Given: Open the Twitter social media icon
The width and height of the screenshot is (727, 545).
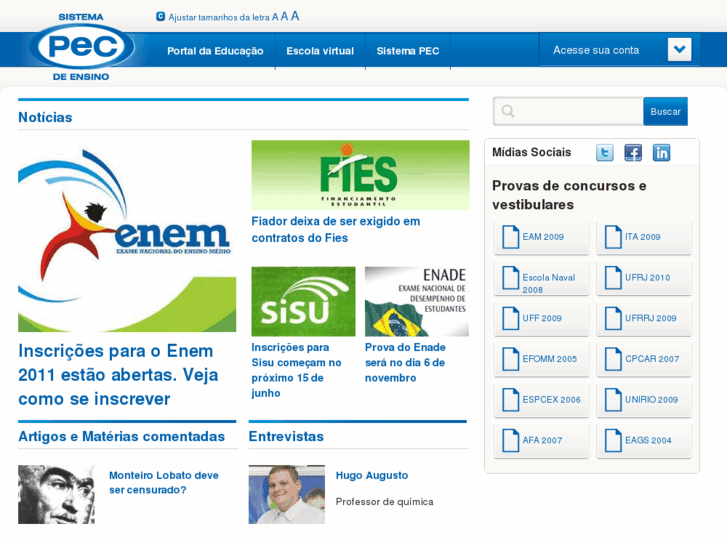Looking at the screenshot, I should [x=605, y=153].
